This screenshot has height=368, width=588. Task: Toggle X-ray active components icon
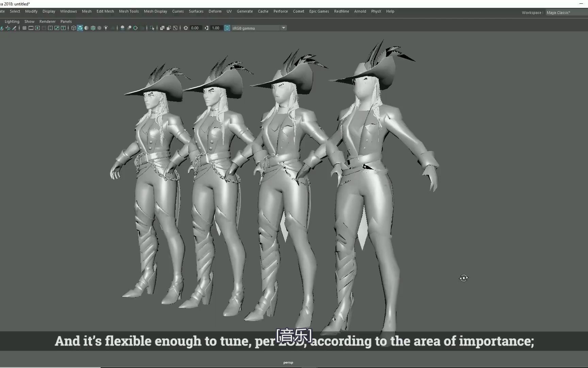point(169,28)
